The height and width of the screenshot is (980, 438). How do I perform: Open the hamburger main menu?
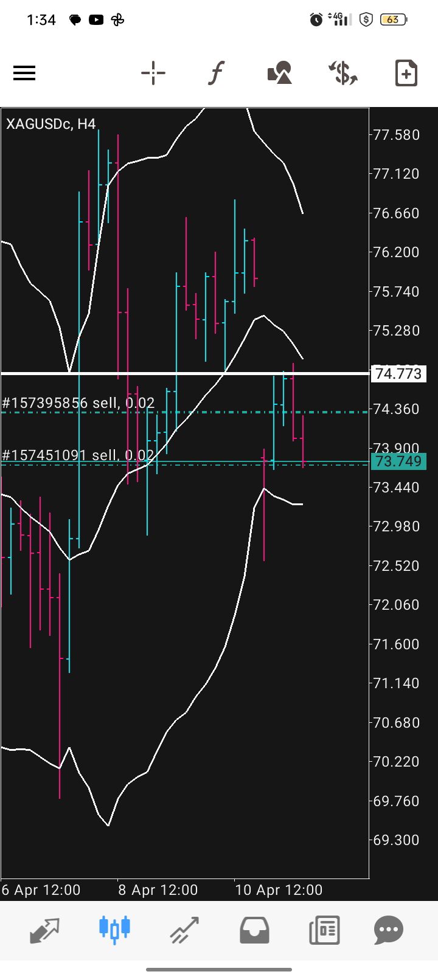(24, 74)
